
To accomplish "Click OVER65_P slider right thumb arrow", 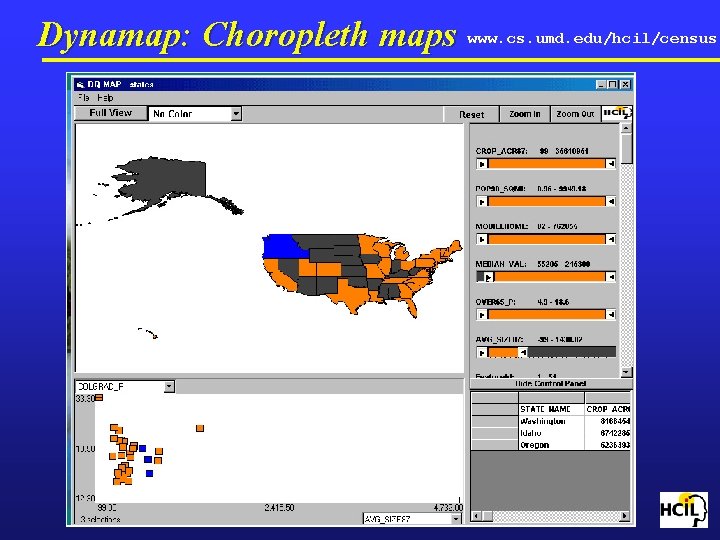I will point(611,315).
